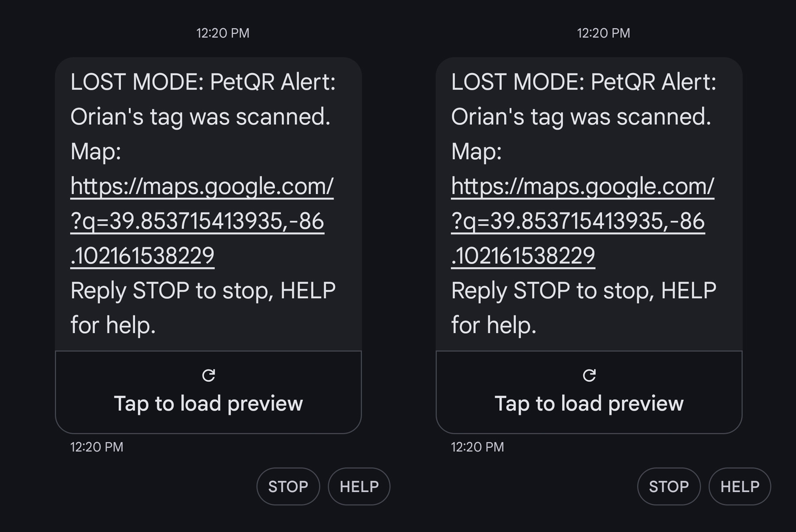Tap the refresh arrow above right 'Tap to load preview'

(589, 376)
